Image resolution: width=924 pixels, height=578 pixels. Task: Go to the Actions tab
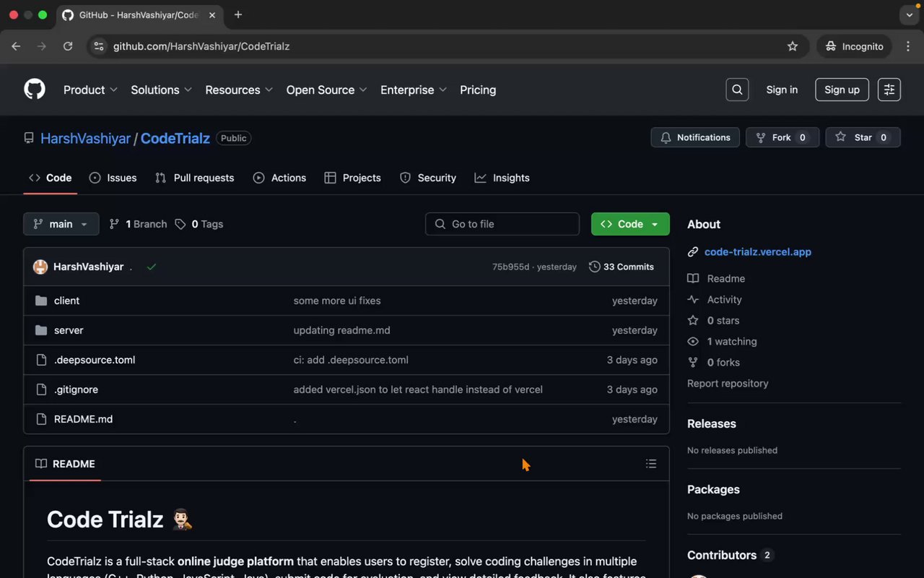(279, 178)
